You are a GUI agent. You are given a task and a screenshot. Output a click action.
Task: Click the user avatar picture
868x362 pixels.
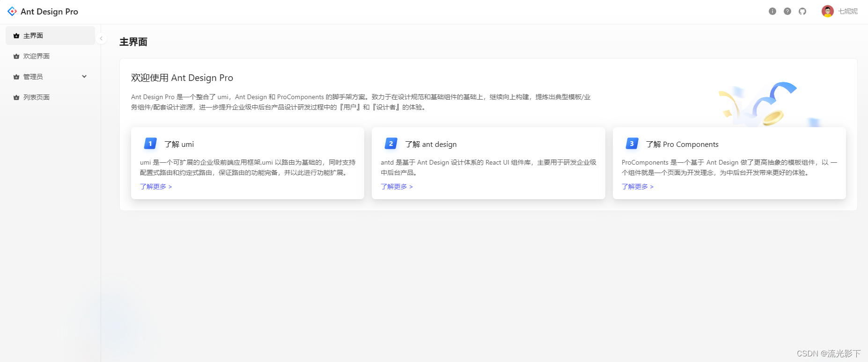click(x=828, y=11)
